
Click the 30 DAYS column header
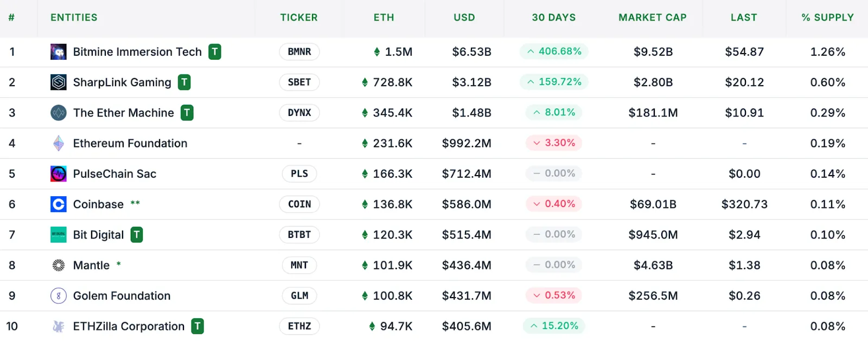point(554,17)
